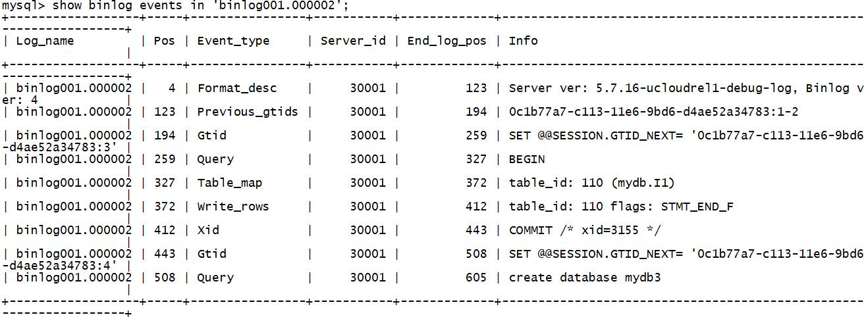Click the Format_desc event type cell
Image resolution: width=868 pixels, height=317 pixels.
tap(237, 88)
